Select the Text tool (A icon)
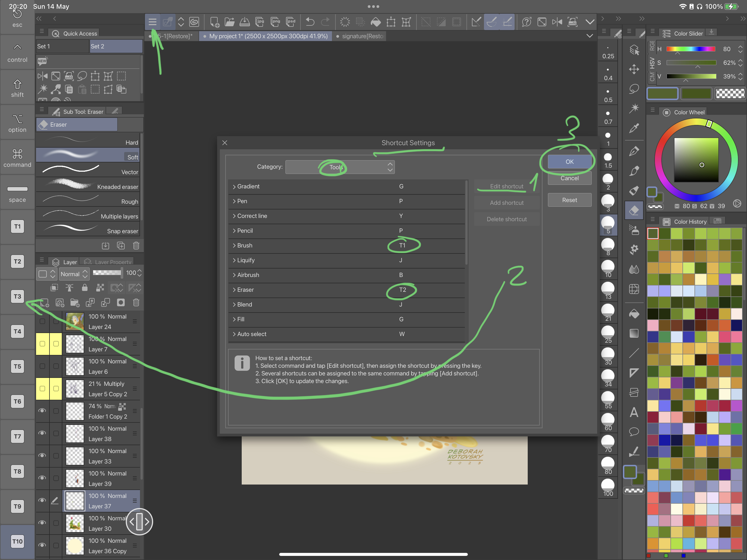Viewport: 747px width, 560px height. (634, 412)
